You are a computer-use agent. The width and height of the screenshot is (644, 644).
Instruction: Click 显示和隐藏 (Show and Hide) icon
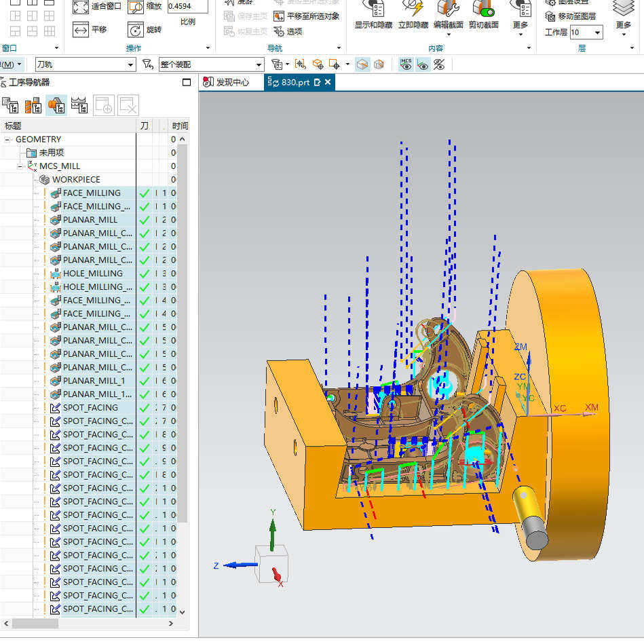coord(373,10)
